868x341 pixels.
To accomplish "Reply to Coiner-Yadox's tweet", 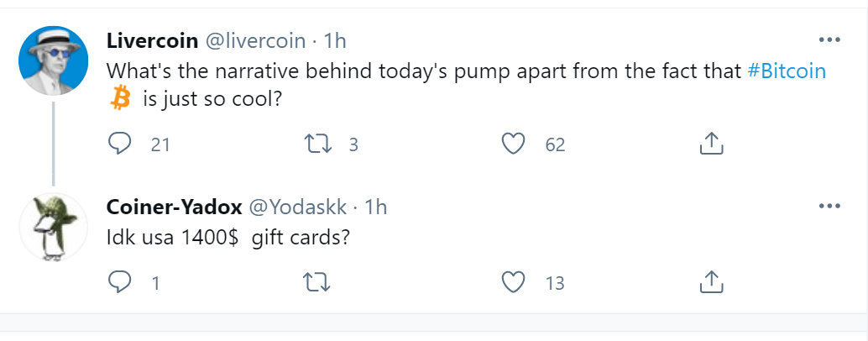I will click(x=120, y=282).
